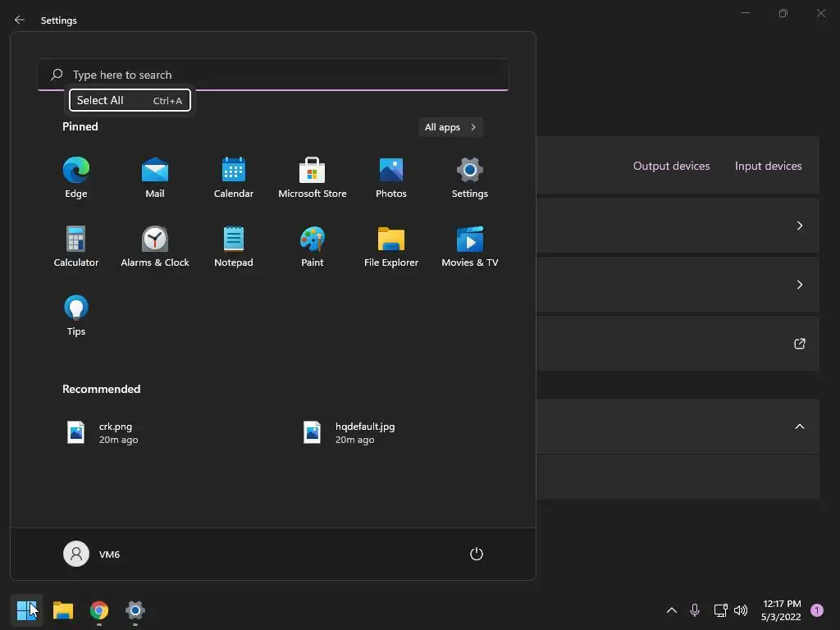Click the All apps button

click(450, 127)
